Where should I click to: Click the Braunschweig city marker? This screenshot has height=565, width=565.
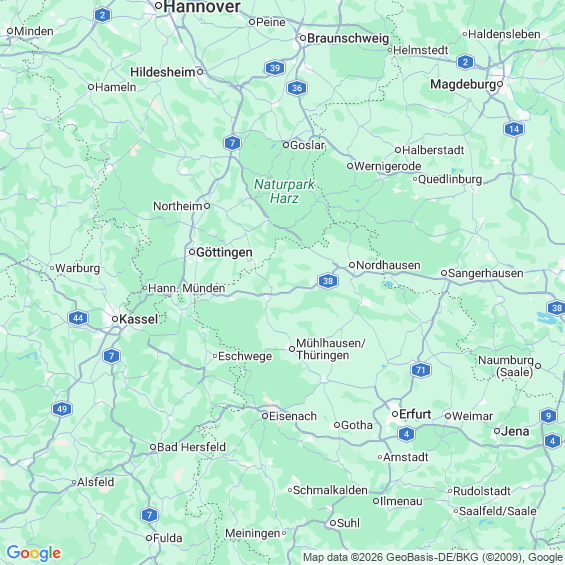(303, 38)
